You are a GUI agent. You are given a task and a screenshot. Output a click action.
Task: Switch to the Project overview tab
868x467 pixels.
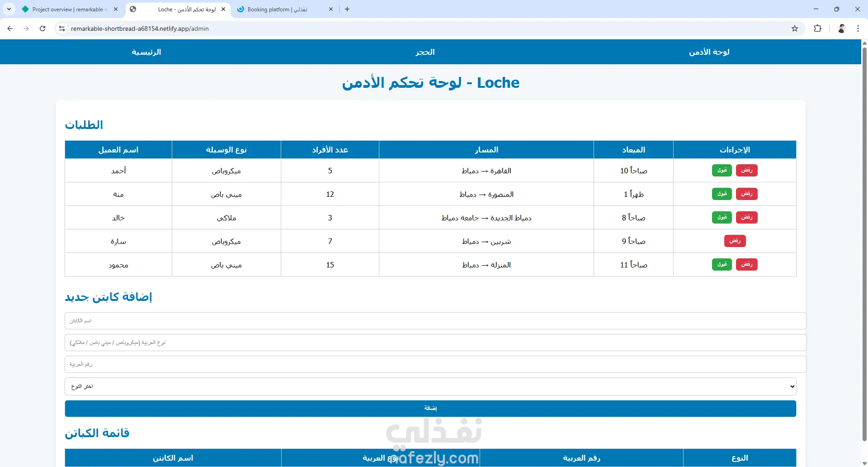pos(70,9)
